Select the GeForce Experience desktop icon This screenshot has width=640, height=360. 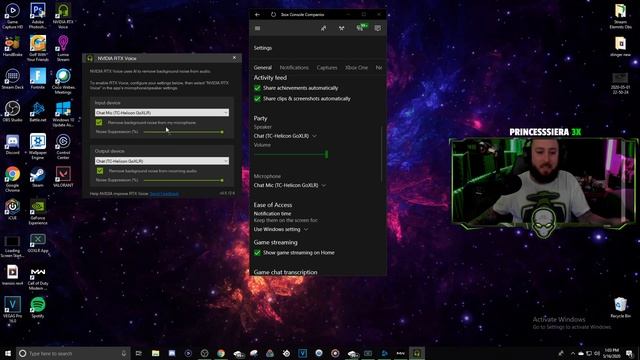pyautogui.click(x=38, y=212)
